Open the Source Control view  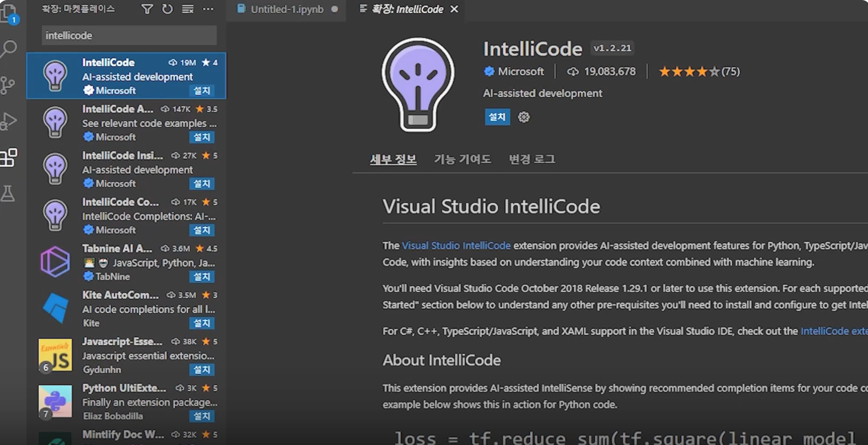coord(7,85)
